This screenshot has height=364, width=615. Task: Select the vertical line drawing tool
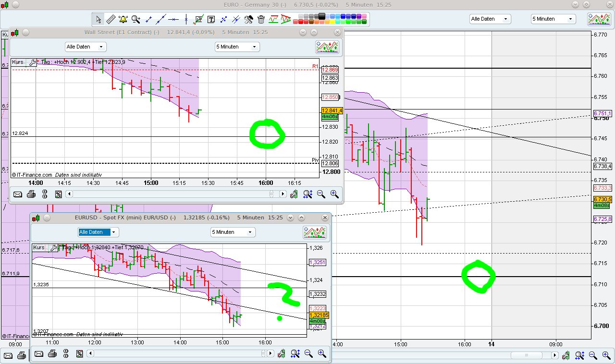(x=186, y=20)
